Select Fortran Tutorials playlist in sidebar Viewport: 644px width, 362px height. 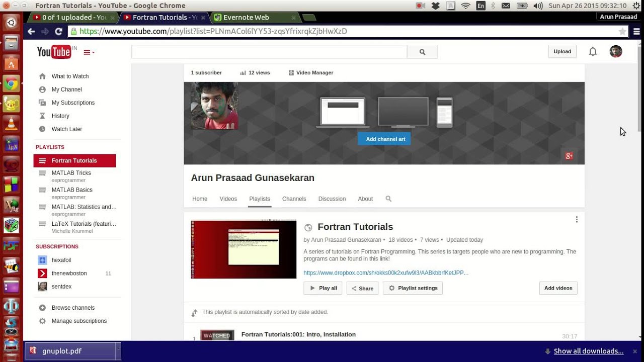pyautogui.click(x=74, y=161)
